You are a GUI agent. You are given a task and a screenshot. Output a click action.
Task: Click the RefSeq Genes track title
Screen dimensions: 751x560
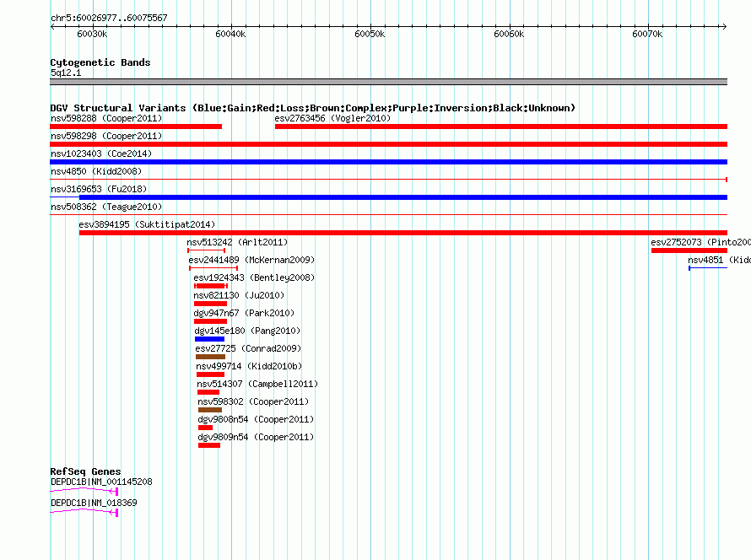85,471
